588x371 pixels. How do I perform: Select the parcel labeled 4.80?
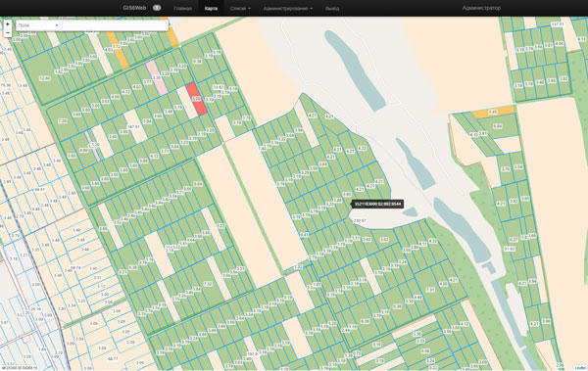click(x=83, y=151)
